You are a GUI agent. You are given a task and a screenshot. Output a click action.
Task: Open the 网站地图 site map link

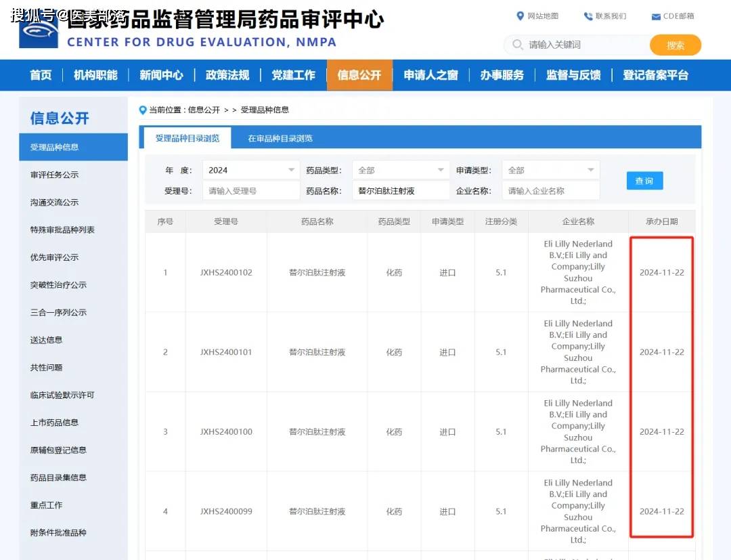tap(543, 16)
